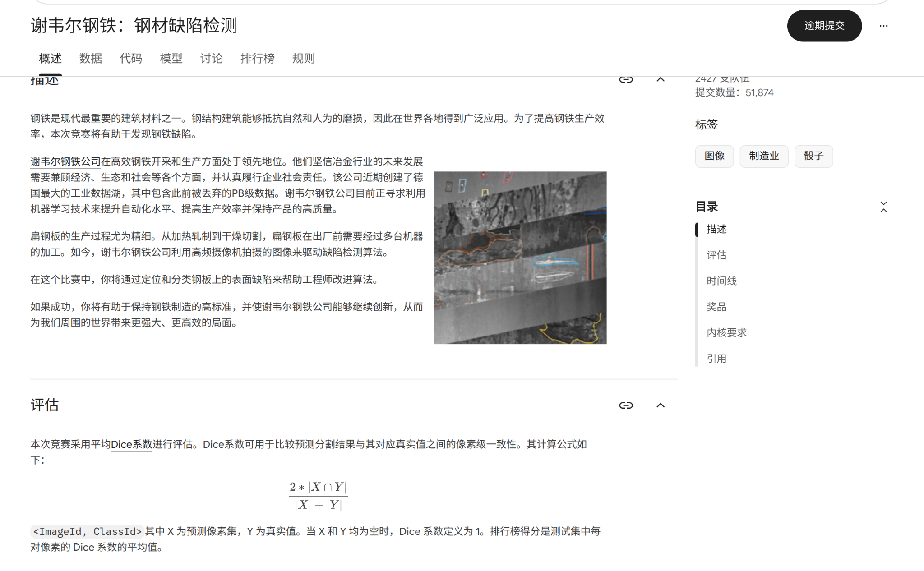The image size is (924, 571).
Task: Open the Dice系数 link
Action: pyautogui.click(x=131, y=444)
